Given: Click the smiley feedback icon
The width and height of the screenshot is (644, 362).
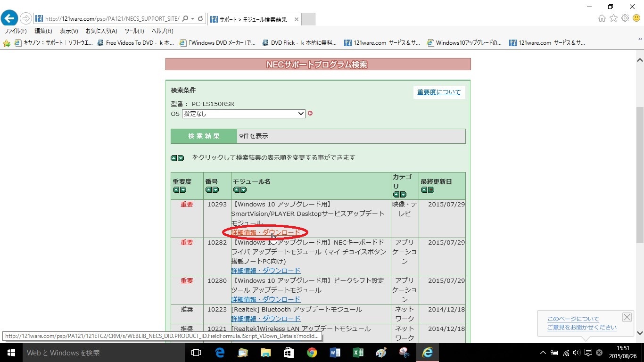Looking at the screenshot, I should point(636,18).
